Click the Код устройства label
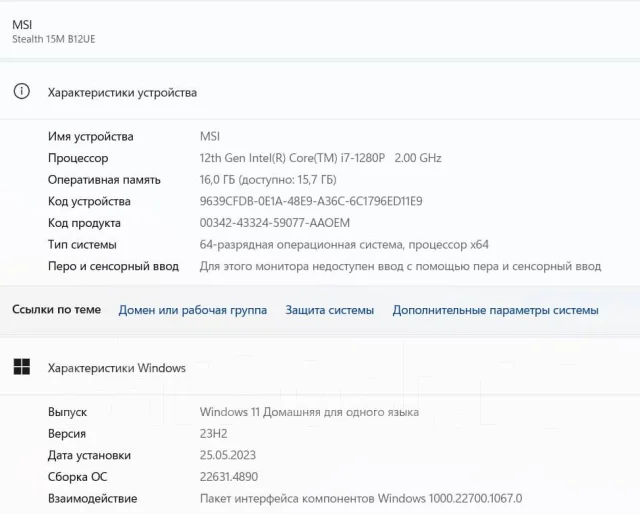The width and height of the screenshot is (640, 514). (x=89, y=202)
